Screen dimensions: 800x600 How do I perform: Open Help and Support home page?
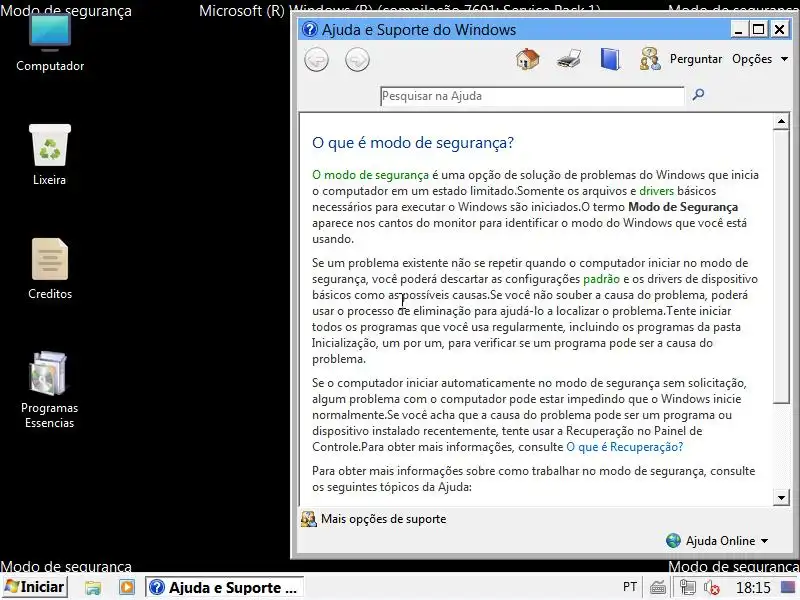[x=528, y=59]
